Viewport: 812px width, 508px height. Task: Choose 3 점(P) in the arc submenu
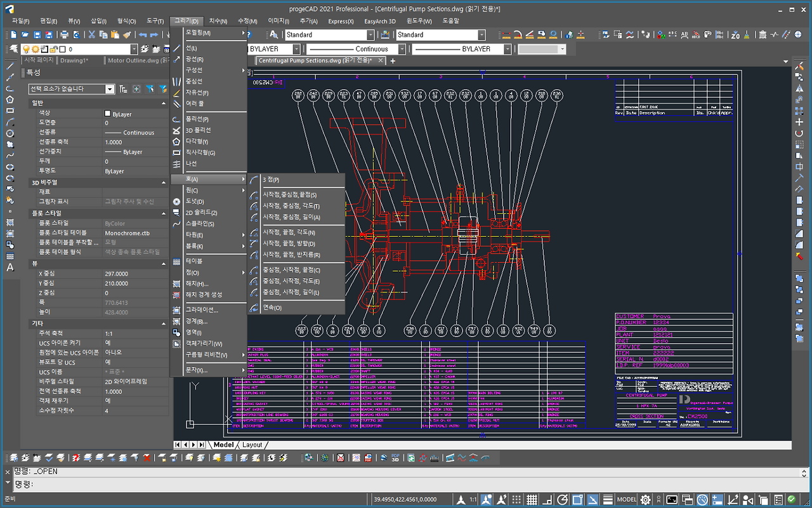click(x=271, y=180)
